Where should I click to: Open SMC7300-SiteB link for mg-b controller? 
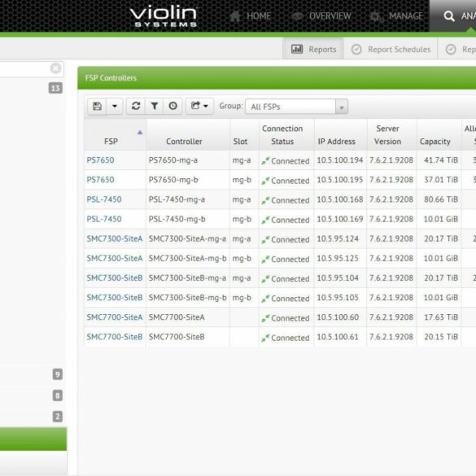(115, 298)
